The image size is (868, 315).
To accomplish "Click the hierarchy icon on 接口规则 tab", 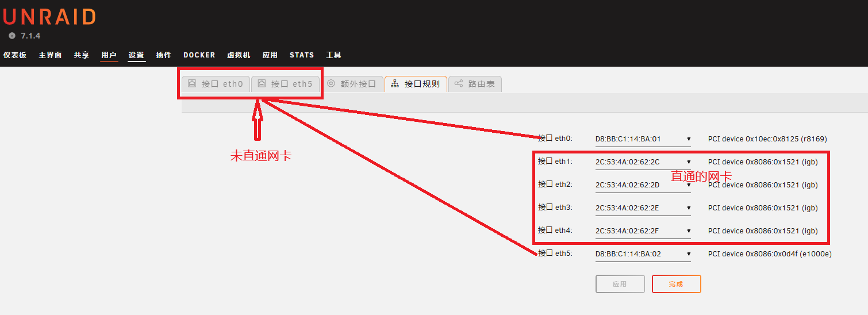I will 395,83.
